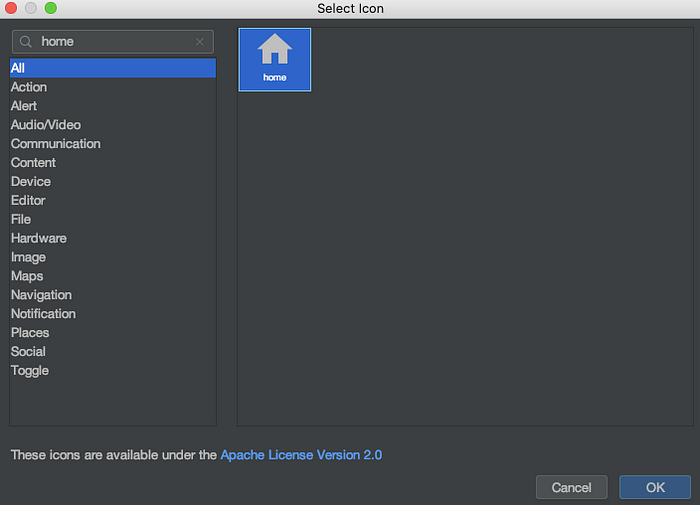
Task: Select the Content category
Action: [113, 163]
